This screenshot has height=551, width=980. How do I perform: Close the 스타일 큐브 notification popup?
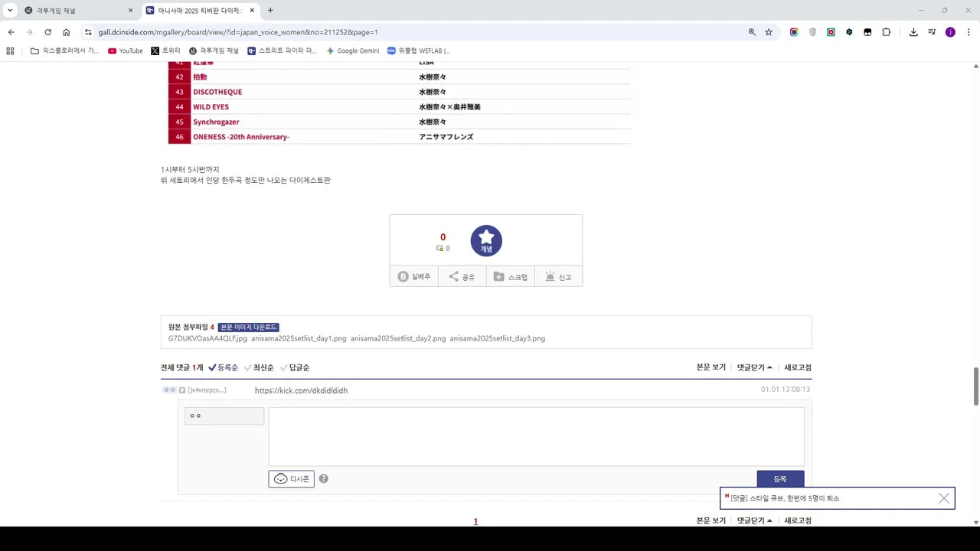pos(944,498)
